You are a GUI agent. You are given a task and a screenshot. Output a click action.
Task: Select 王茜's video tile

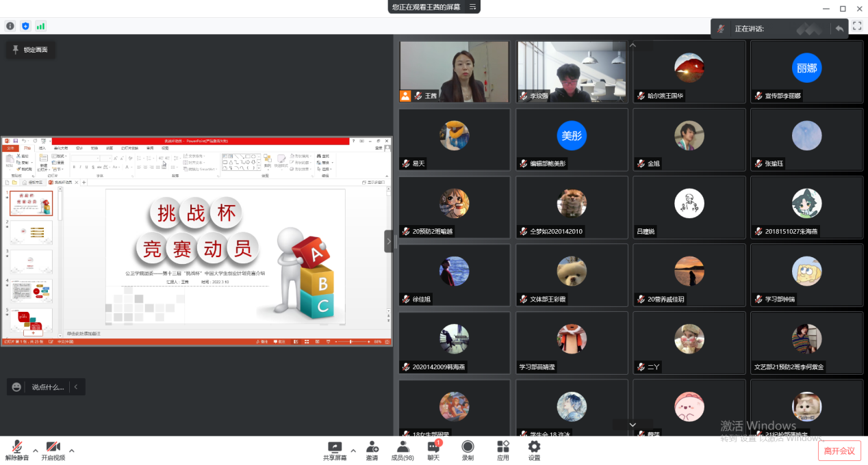455,71
